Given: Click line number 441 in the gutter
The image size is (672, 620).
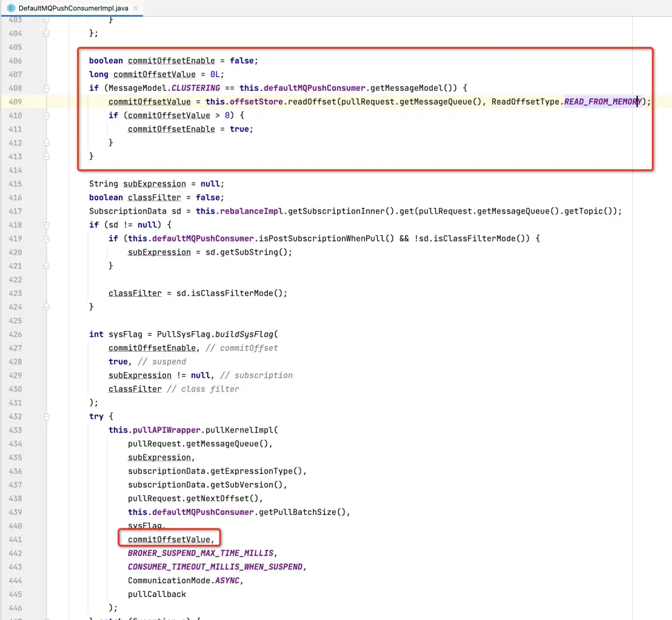Looking at the screenshot, I should (x=16, y=540).
